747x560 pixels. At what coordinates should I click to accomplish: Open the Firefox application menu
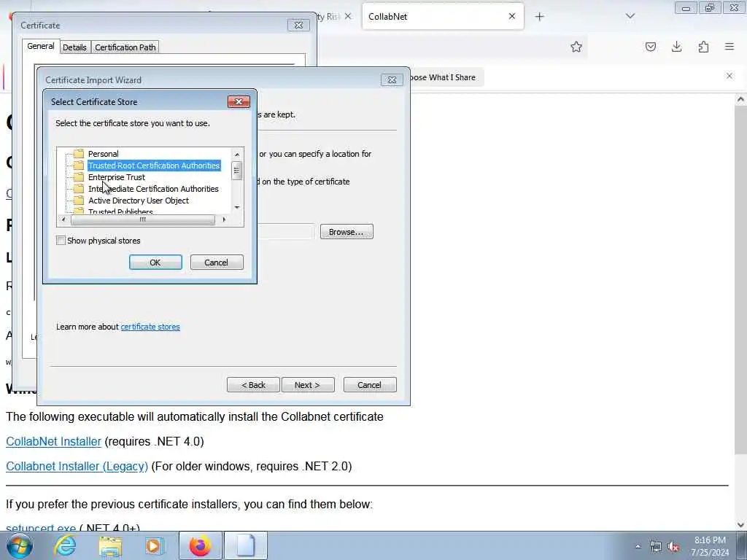[729, 47]
